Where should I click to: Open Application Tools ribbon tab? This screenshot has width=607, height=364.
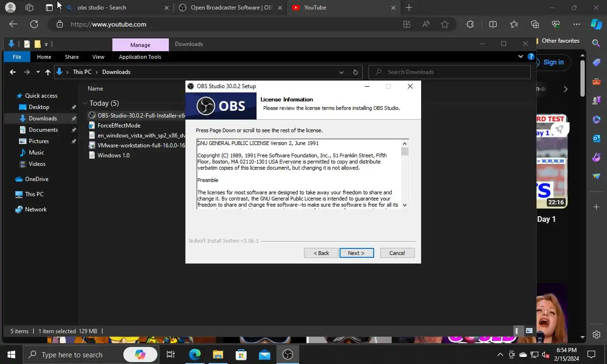click(140, 57)
